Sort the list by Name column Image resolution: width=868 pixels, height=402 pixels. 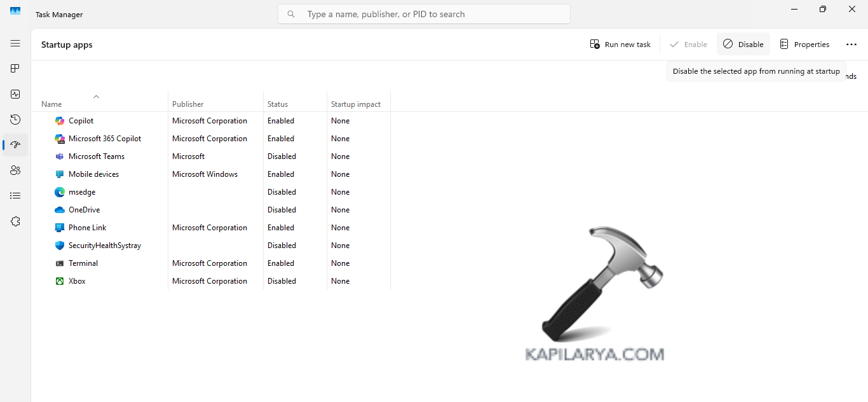(52, 104)
